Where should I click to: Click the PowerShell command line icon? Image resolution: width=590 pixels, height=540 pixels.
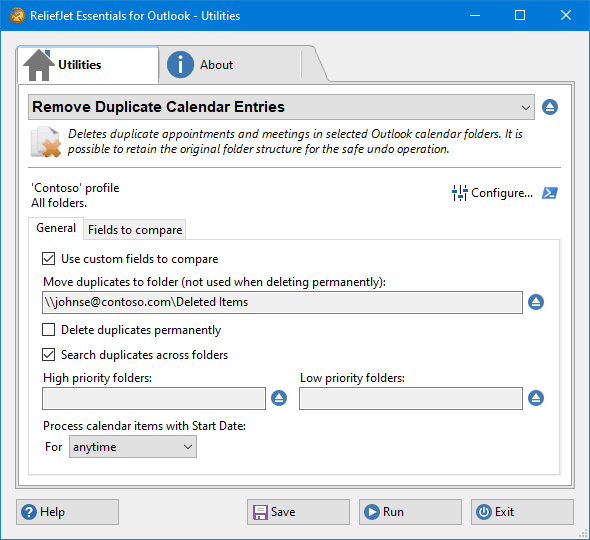click(550, 193)
